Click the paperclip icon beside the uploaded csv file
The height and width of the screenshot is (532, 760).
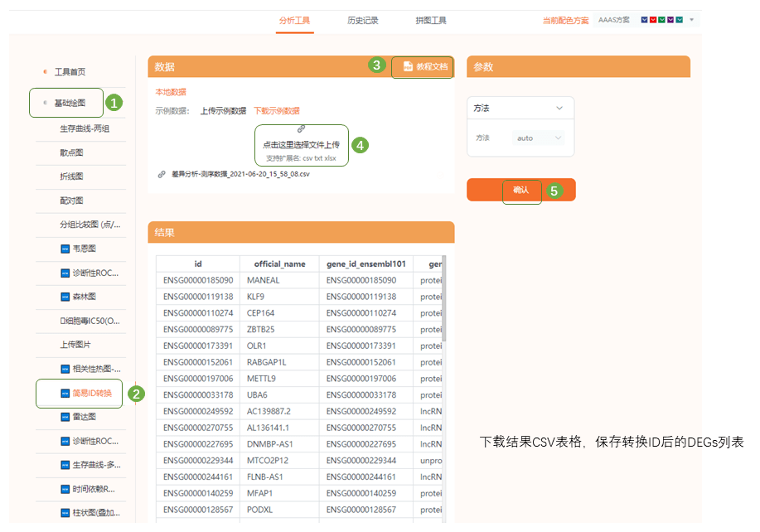point(162,174)
